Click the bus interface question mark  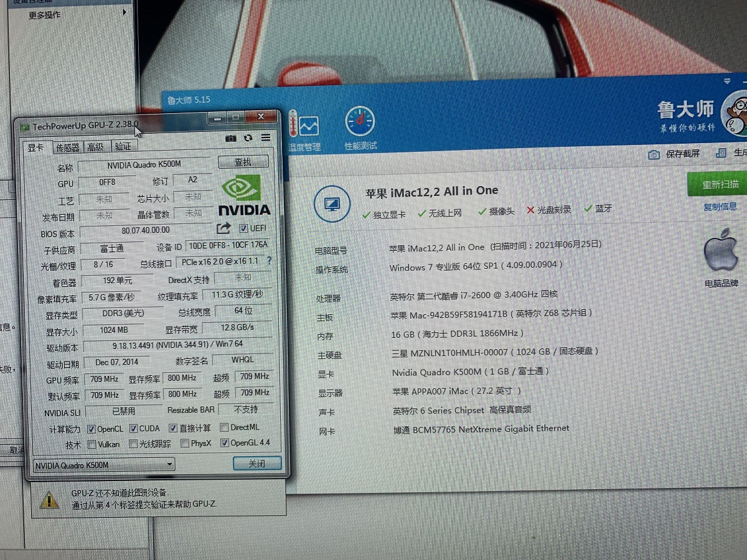pyautogui.click(x=269, y=261)
